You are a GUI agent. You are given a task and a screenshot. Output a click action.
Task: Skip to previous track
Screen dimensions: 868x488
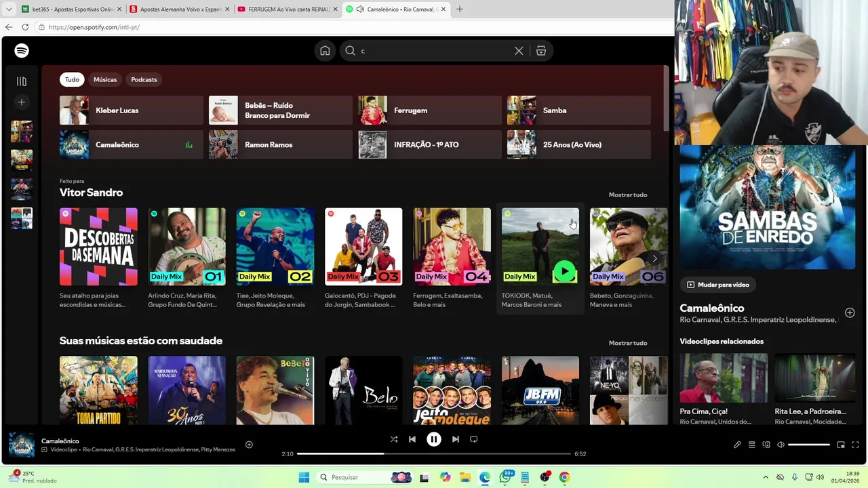coord(412,439)
